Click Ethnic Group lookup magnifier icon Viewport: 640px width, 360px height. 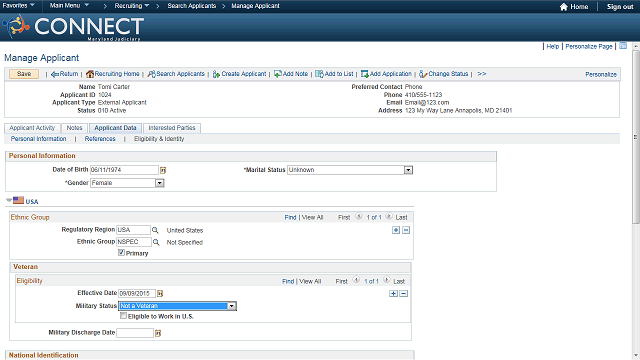pos(156,242)
